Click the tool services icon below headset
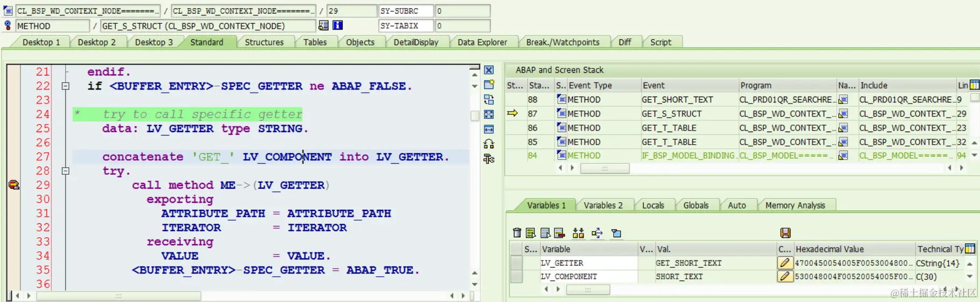Viewport: 980px width, 302px height. point(489,159)
